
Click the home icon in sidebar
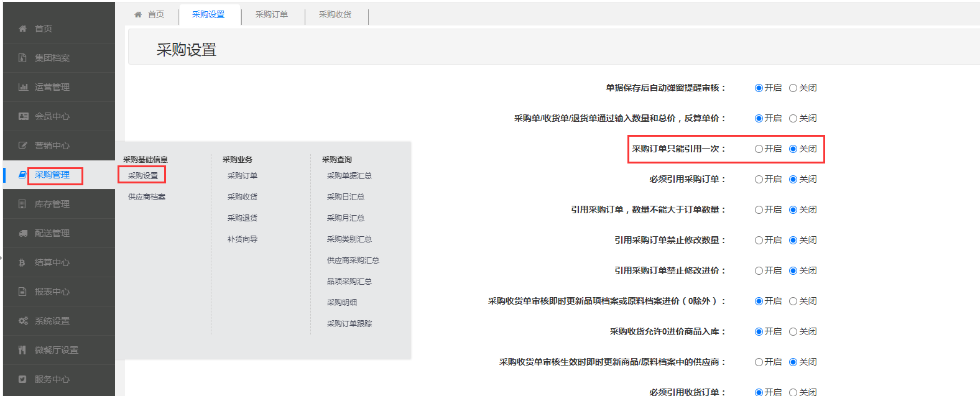click(23, 29)
